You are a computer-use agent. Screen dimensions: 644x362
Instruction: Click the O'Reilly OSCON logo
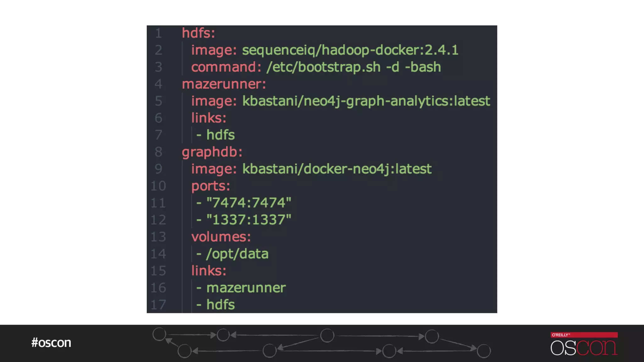tap(584, 344)
